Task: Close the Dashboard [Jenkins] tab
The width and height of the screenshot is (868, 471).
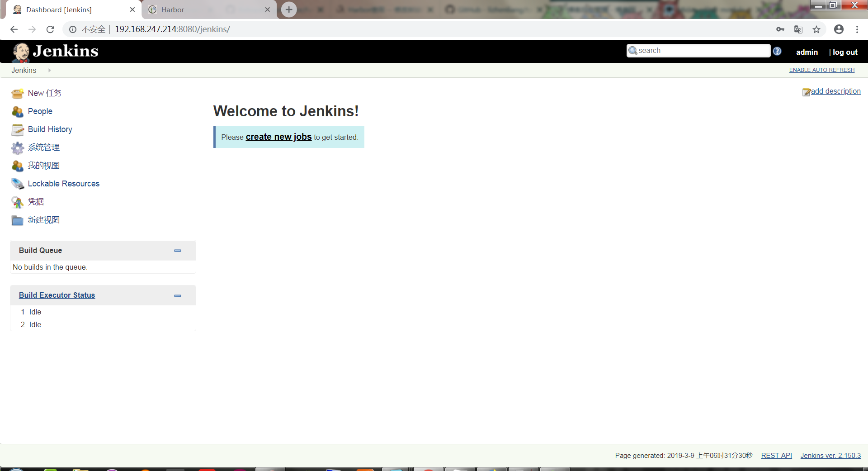Action: point(132,10)
